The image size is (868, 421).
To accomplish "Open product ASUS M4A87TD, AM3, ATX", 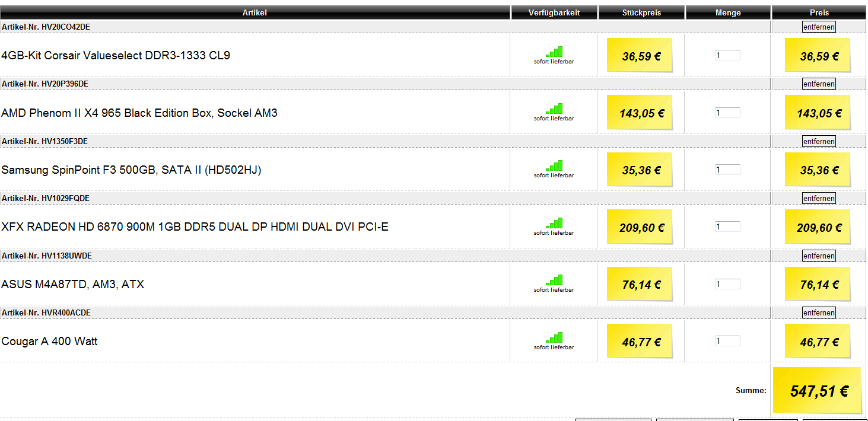I will pyautogui.click(x=72, y=284).
